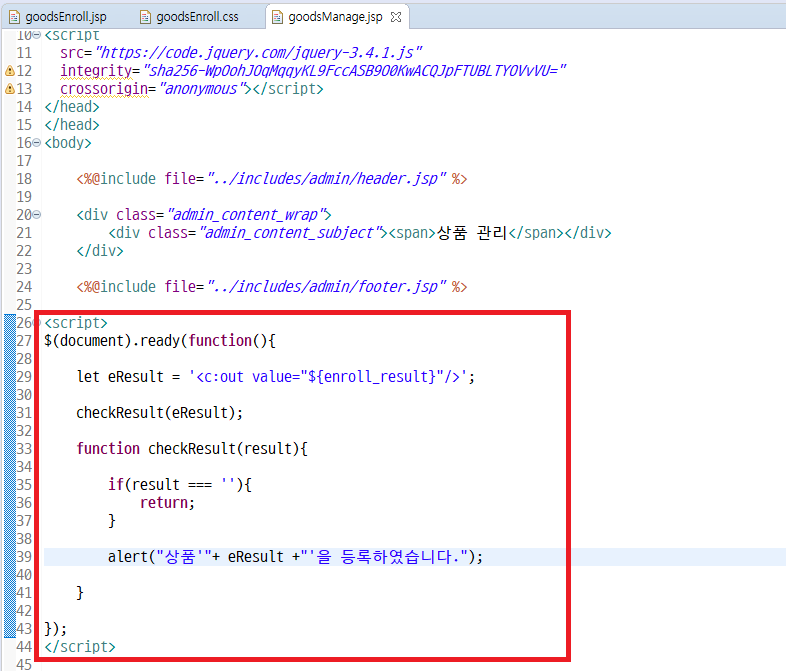Click the $(document).ready line
786x671 pixels.
coord(159,341)
